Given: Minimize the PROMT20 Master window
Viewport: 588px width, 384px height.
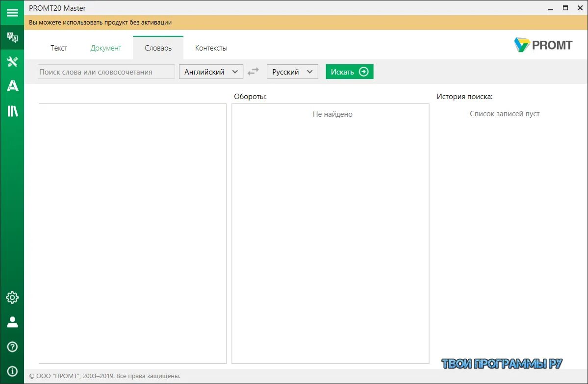Looking at the screenshot, I should point(551,8).
